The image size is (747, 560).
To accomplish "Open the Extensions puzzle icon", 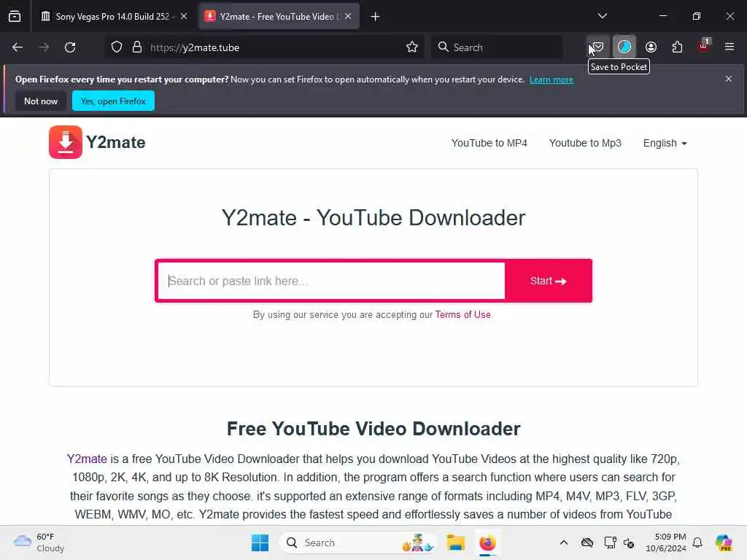I will pos(677,47).
